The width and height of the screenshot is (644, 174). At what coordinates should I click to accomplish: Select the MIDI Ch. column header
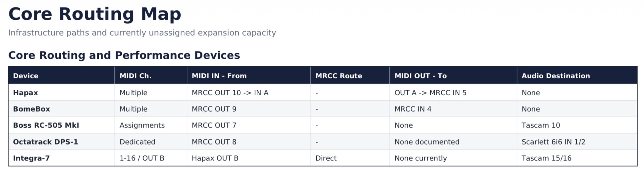click(151, 76)
